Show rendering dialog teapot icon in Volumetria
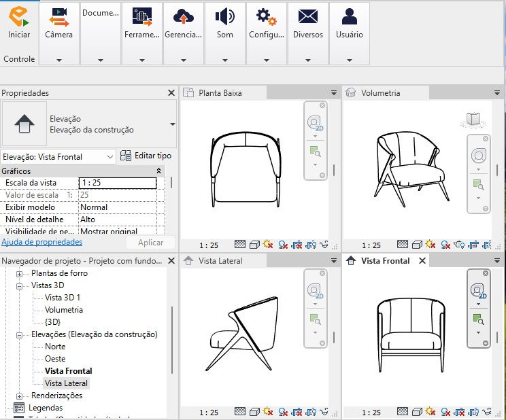The width and height of the screenshot is (506, 420). point(459,245)
